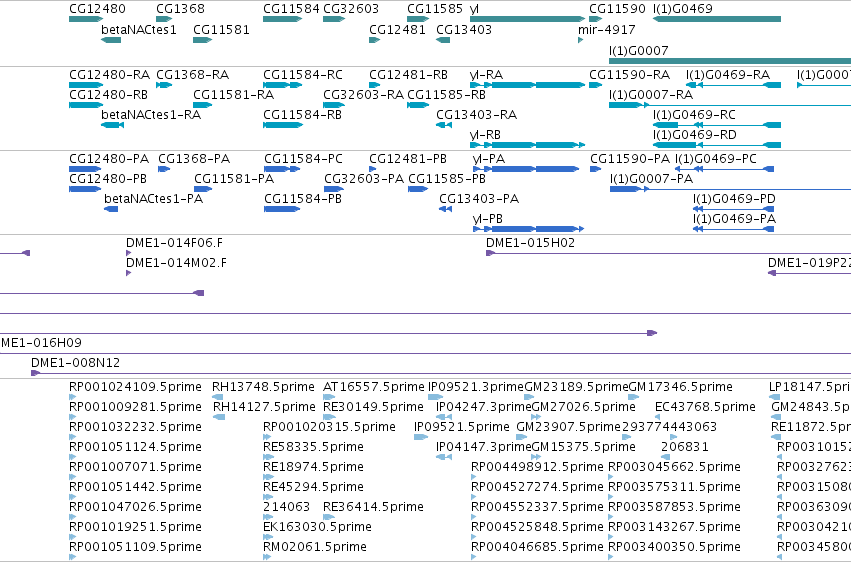Select transcript CG11581-RA
This screenshot has width=851, height=562.
click(x=234, y=94)
